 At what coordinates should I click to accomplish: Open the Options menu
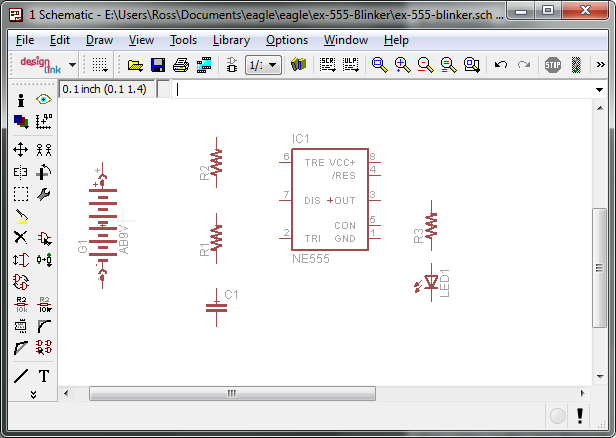(287, 40)
